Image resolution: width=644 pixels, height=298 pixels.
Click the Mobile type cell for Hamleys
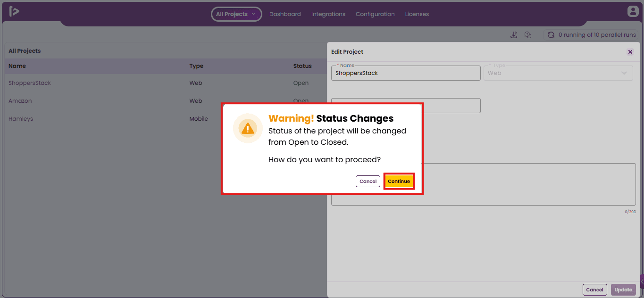coord(199,119)
